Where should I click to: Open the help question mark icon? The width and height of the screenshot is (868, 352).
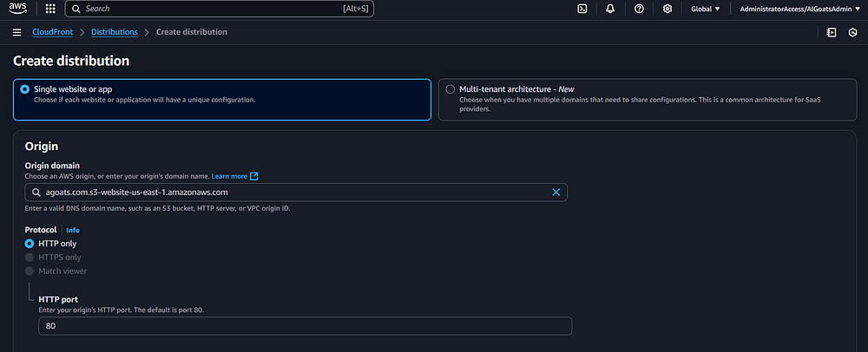click(639, 9)
